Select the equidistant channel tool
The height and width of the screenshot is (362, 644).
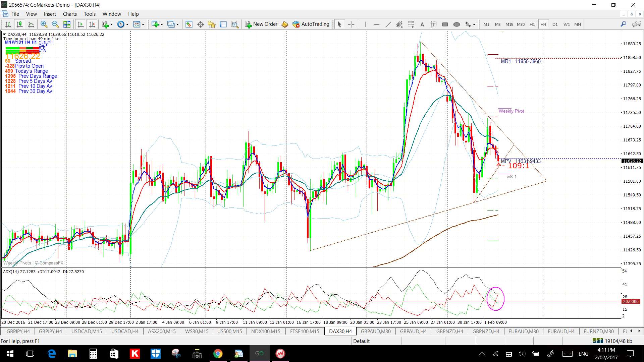(399, 24)
